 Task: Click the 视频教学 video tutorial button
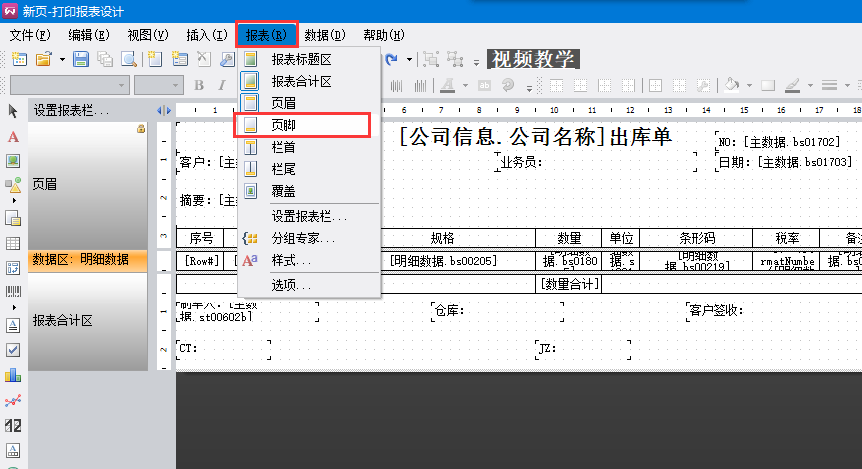(531, 59)
